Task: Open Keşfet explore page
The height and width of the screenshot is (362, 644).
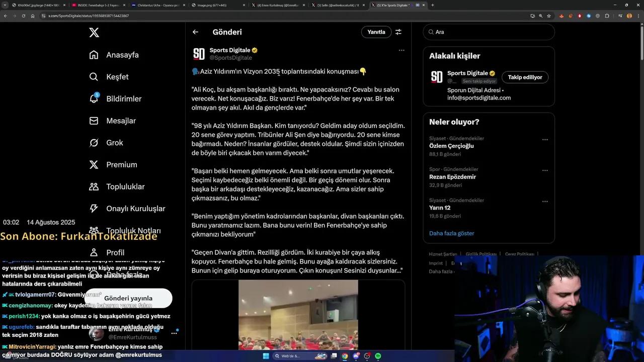Action: coord(109,77)
